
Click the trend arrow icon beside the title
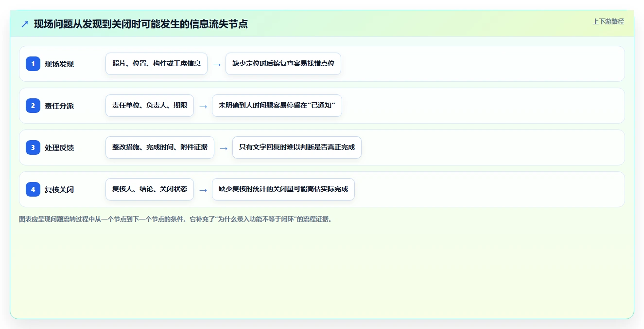point(25,24)
